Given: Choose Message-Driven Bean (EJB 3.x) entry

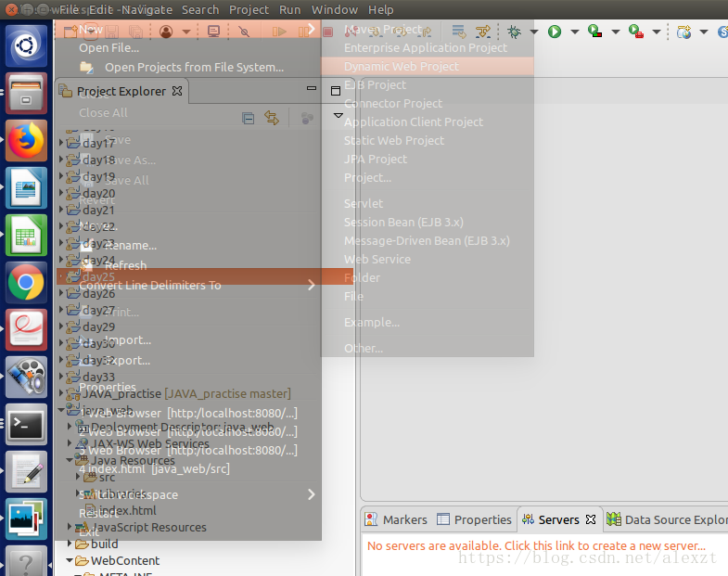Looking at the screenshot, I should point(428,241).
